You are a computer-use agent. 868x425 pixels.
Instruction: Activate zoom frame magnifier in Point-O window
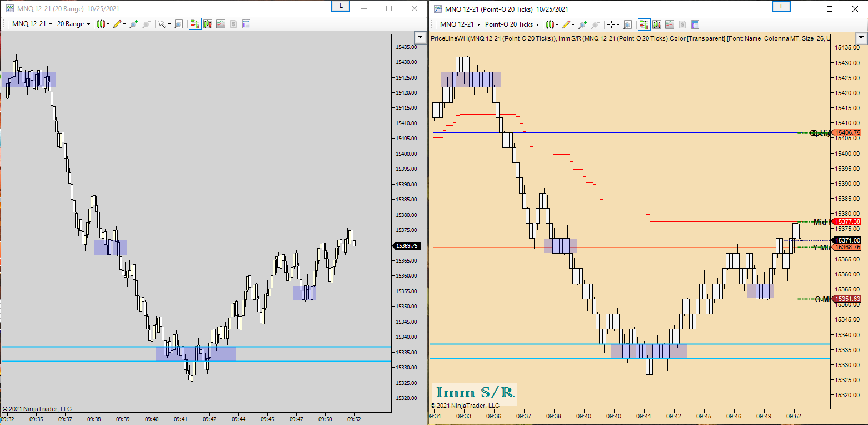tap(627, 24)
